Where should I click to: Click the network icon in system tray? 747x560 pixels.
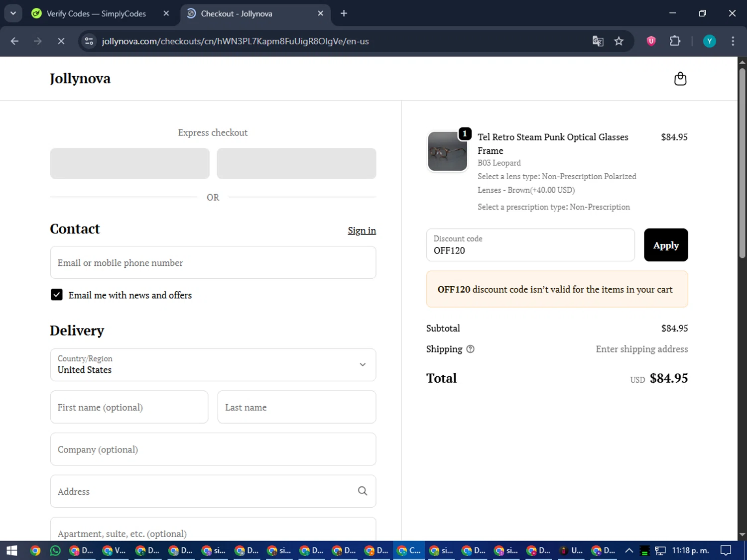coord(660,551)
